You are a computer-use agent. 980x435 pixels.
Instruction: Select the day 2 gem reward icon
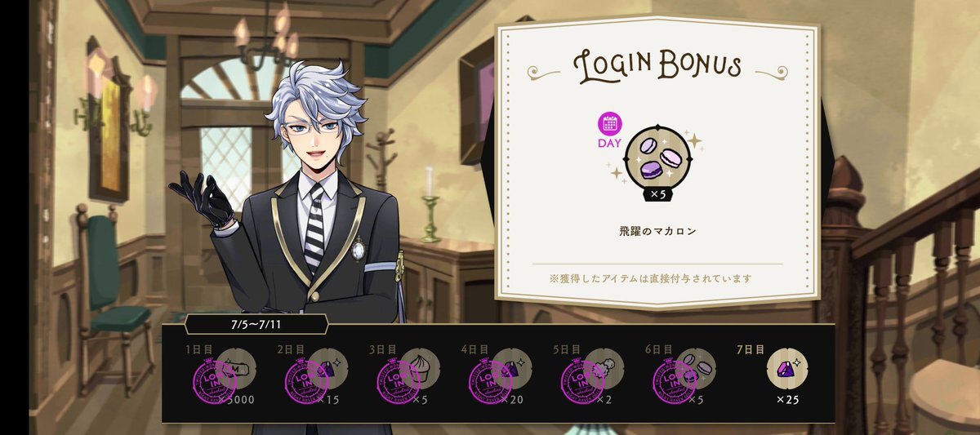[x=327, y=368]
